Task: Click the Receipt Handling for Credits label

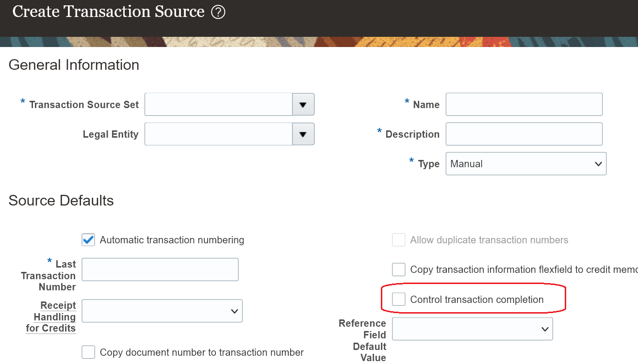Action: [x=51, y=317]
